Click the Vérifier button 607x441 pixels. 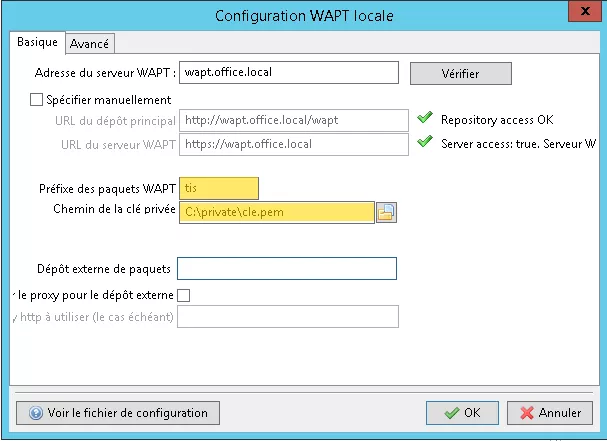coord(461,74)
